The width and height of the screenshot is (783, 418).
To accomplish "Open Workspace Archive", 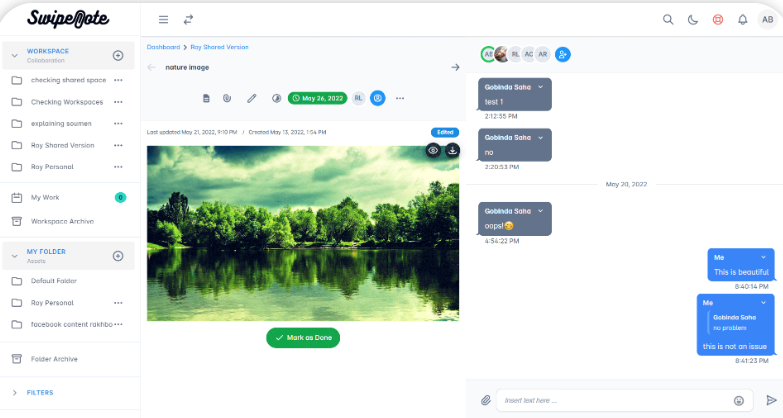I will point(62,221).
